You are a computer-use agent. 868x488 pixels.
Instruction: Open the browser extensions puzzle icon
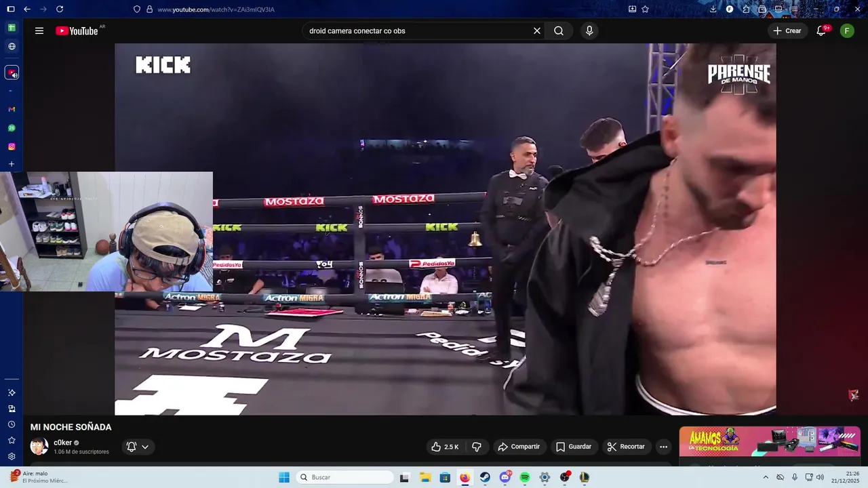(x=746, y=9)
